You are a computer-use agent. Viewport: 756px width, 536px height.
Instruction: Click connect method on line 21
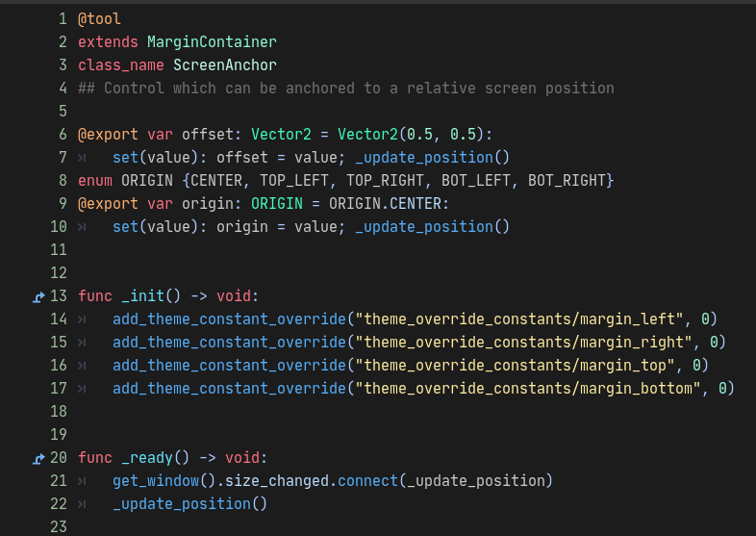point(367,480)
